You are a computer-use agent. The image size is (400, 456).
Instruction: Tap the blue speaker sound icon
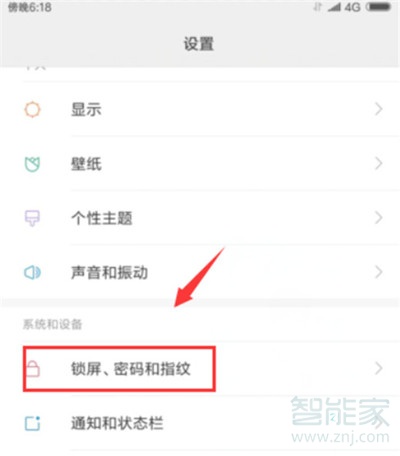click(32, 273)
